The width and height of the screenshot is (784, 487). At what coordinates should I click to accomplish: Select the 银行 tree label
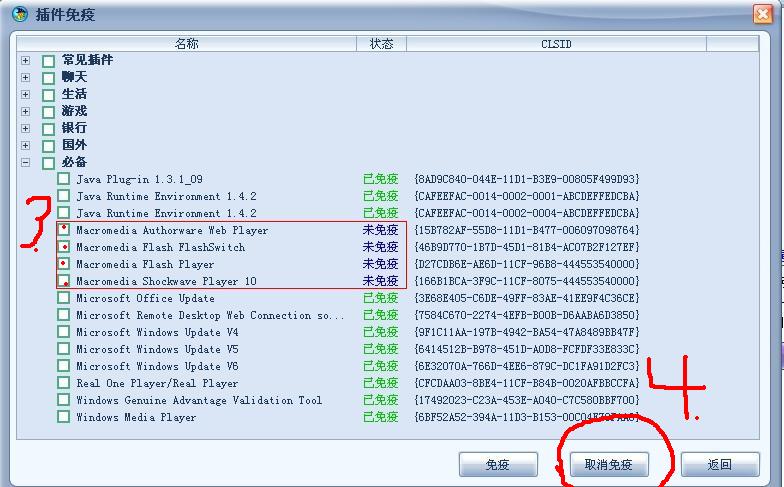74,128
